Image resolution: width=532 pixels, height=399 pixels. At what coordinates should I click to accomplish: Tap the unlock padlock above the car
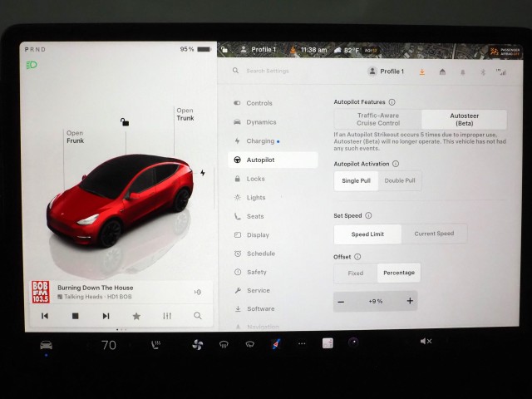125,122
